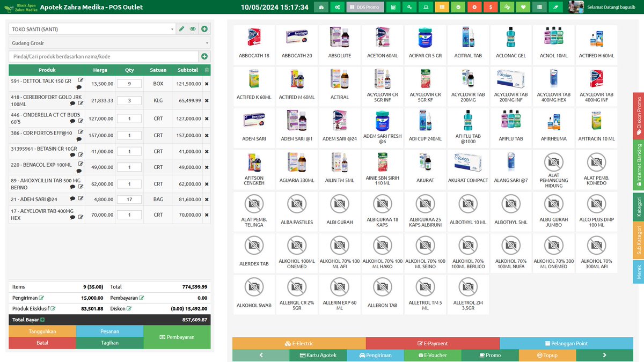Click the blue Pengiriman bottom button
Viewport: 644px width, 362px height.
pyautogui.click(x=376, y=355)
